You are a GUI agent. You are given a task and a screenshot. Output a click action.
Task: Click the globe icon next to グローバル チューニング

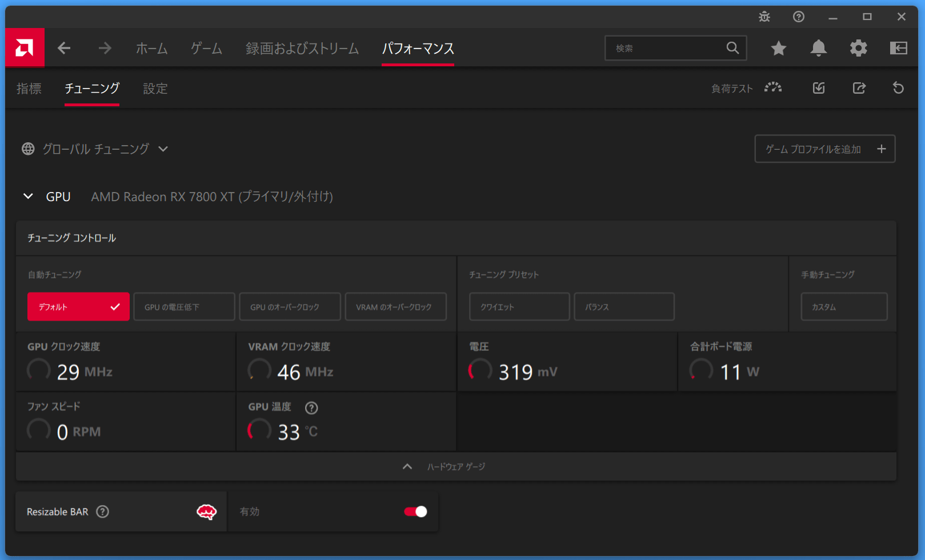click(x=28, y=149)
